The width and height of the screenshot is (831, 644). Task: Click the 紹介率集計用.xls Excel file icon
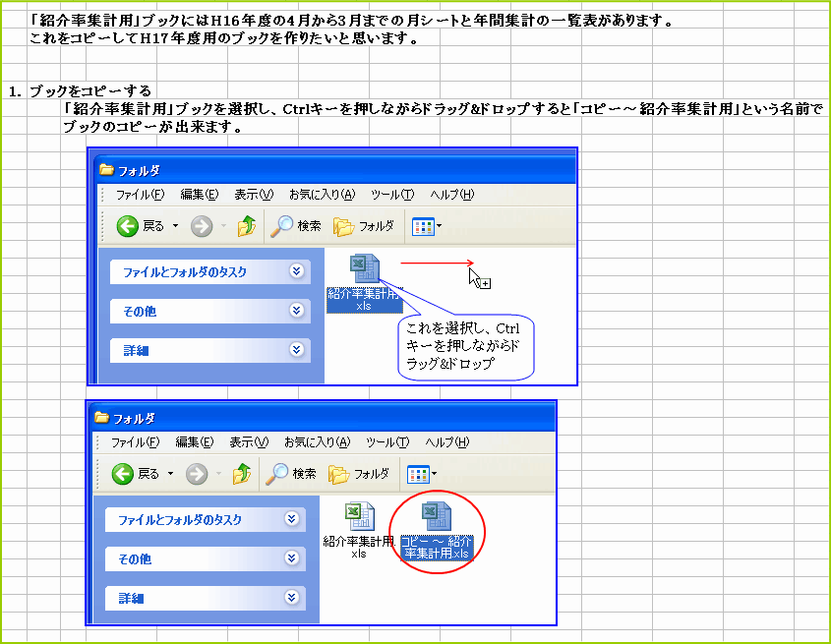[x=363, y=270]
